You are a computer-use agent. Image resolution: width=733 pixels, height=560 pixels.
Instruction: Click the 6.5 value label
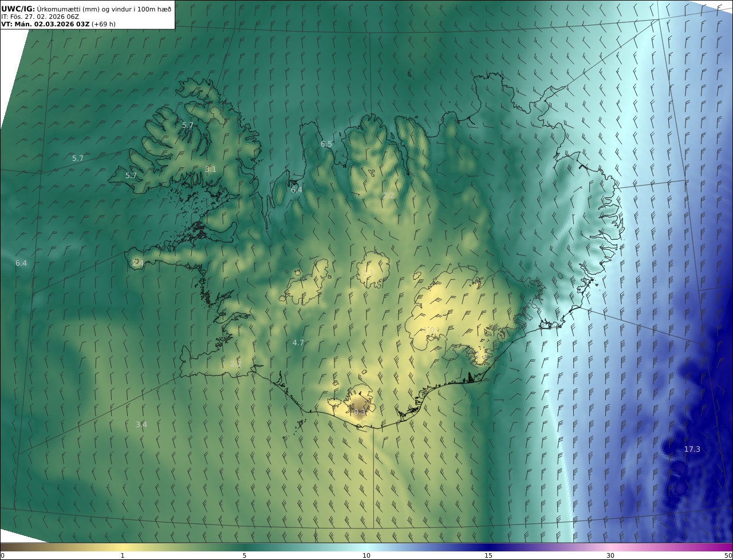coord(326,144)
